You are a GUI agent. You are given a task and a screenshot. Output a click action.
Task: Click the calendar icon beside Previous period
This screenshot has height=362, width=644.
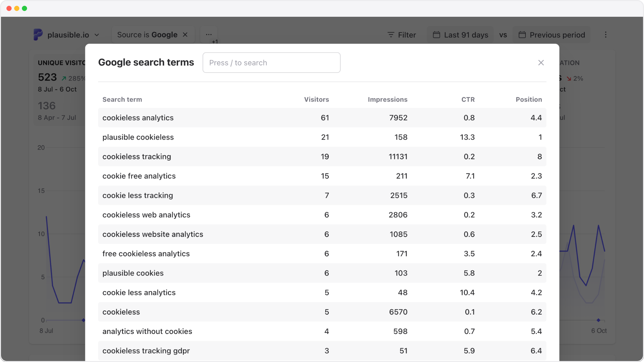522,35
